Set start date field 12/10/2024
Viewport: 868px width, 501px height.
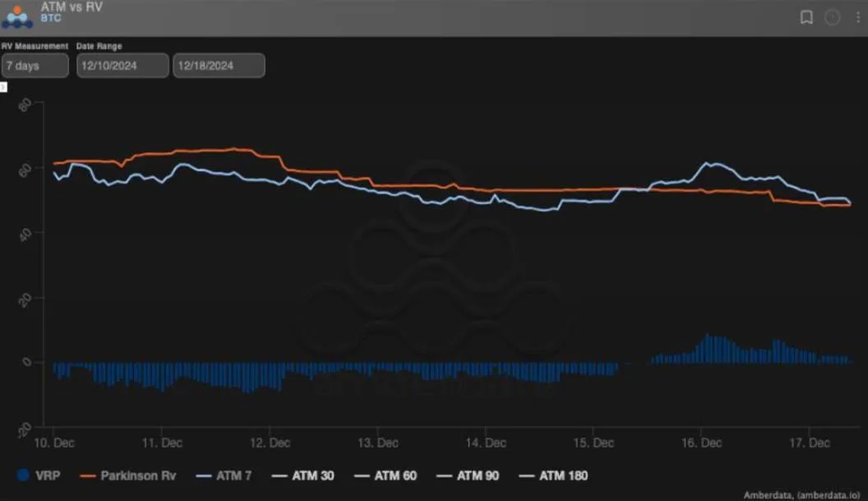tap(122, 65)
